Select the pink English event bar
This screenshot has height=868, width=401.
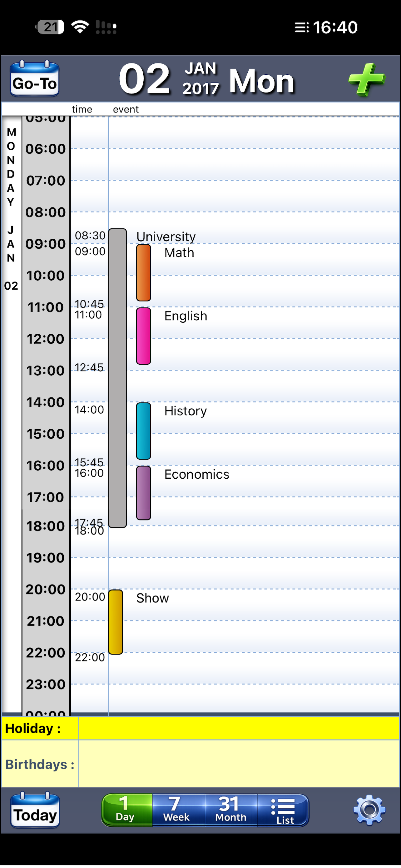[143, 336]
